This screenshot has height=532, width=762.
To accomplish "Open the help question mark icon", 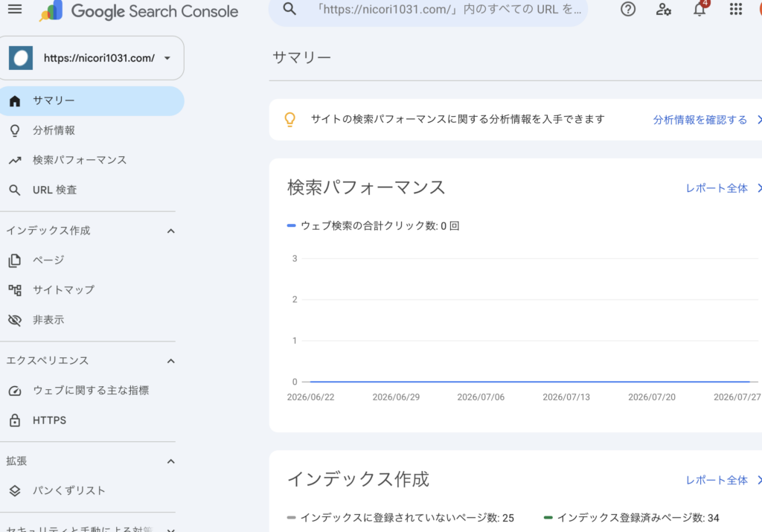I will click(x=628, y=9).
